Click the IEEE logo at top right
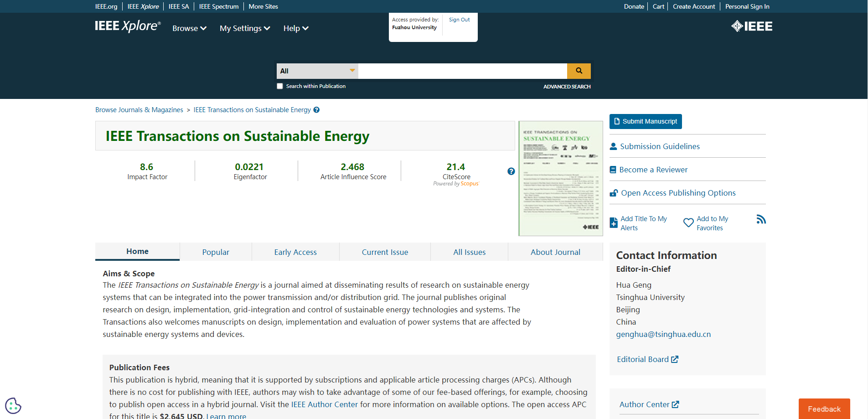 point(752,26)
